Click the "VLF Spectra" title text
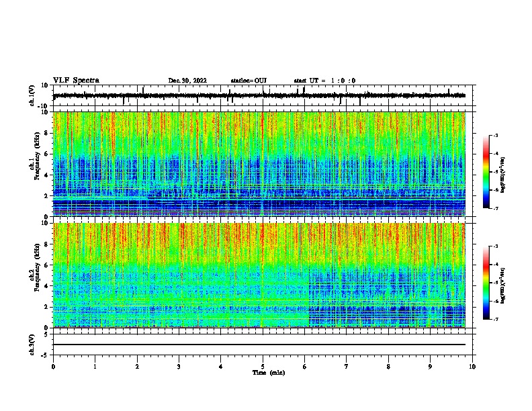Viewport: 532px width, 411px height. (76, 80)
